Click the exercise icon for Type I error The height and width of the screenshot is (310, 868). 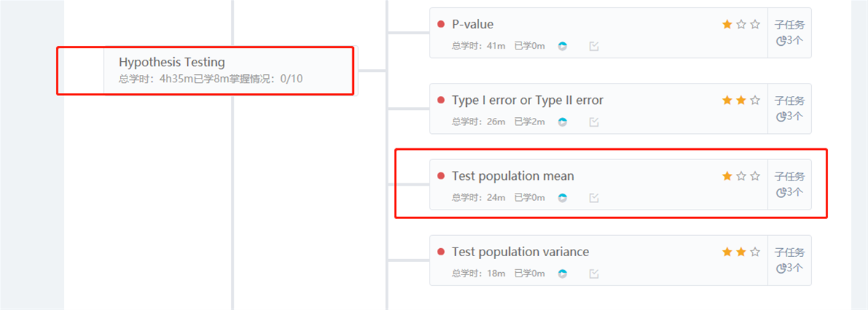click(593, 122)
